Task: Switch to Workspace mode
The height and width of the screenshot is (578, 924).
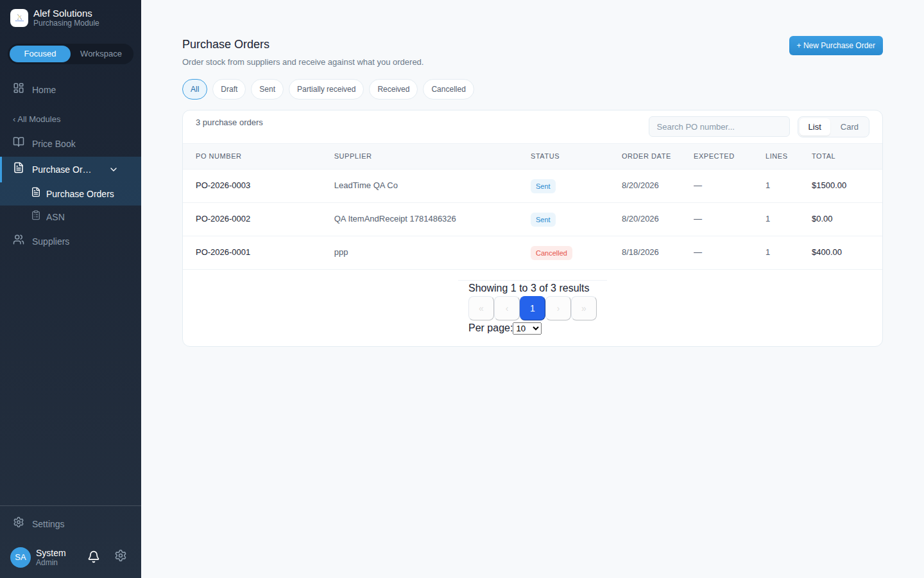Action: (x=101, y=54)
